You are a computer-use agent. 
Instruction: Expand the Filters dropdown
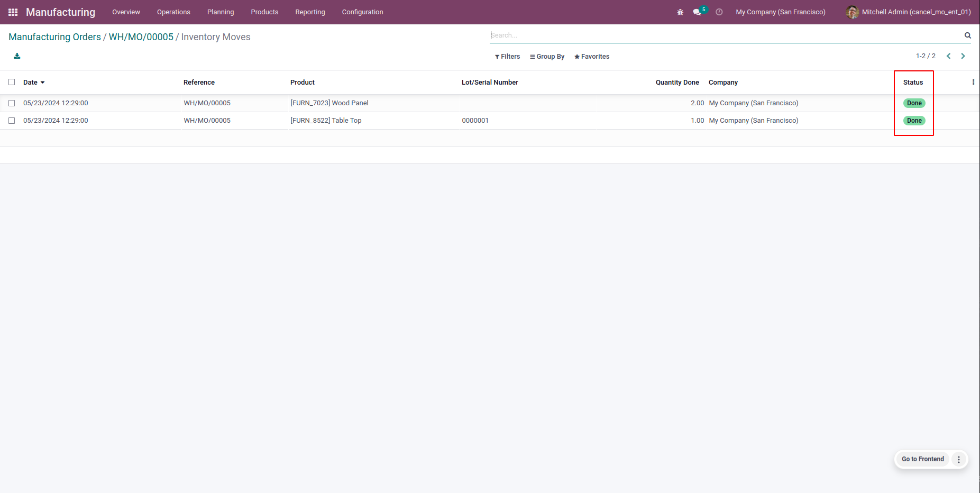click(507, 57)
